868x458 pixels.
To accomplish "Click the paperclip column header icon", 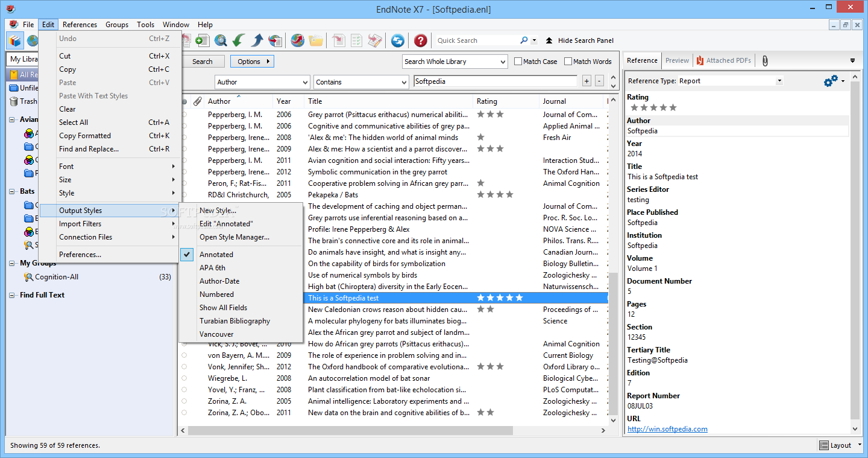I will [x=197, y=101].
